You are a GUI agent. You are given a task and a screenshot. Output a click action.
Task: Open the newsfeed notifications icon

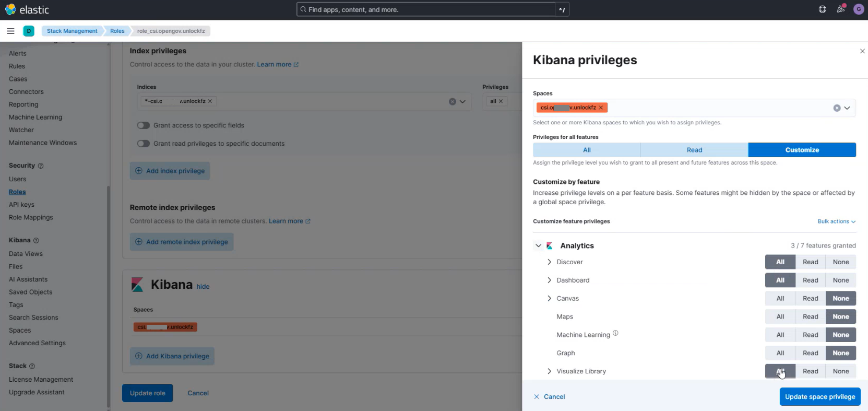coord(840,9)
